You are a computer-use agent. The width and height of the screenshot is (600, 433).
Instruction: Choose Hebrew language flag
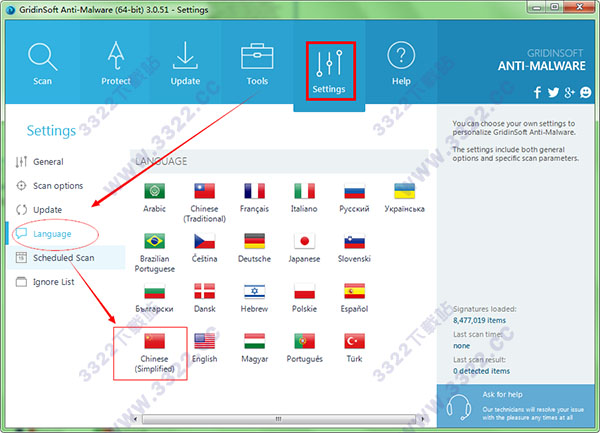(x=254, y=291)
